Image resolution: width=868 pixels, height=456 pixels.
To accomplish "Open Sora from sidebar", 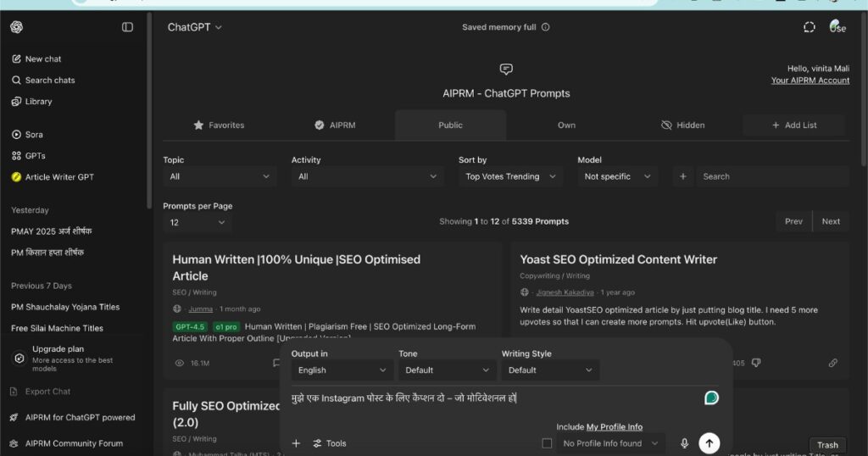I will pos(27,135).
